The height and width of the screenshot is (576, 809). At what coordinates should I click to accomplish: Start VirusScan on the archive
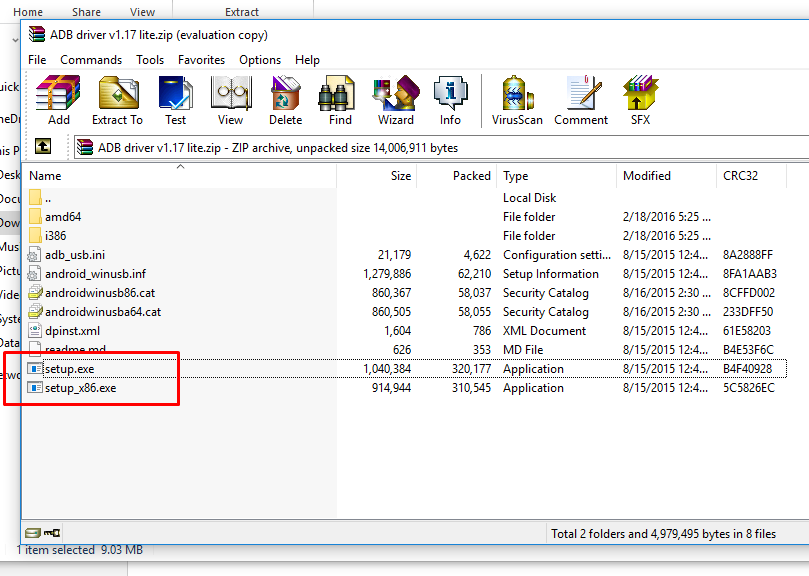pyautogui.click(x=517, y=100)
